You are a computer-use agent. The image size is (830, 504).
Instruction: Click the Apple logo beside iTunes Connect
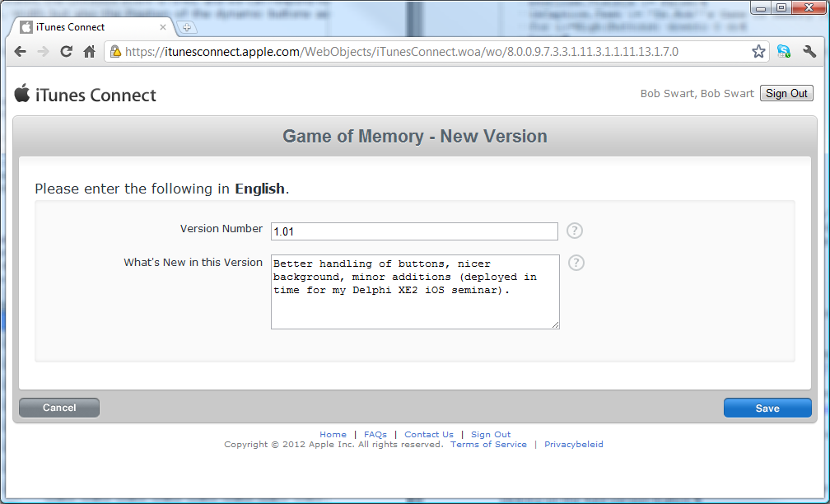tap(21, 92)
